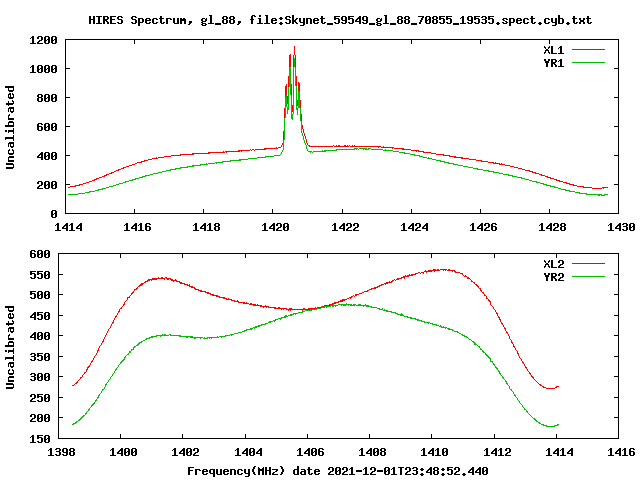Click the 1200 y-axis tick label

tap(43, 40)
